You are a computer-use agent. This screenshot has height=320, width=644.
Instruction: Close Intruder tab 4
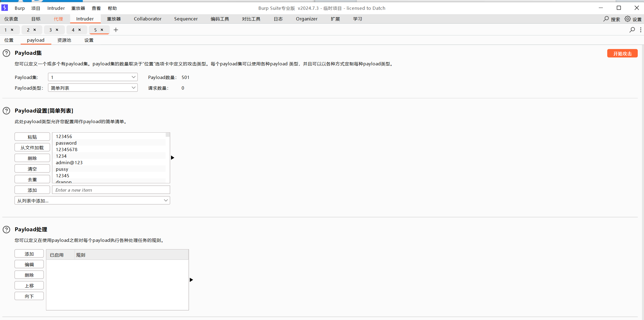pyautogui.click(x=80, y=30)
